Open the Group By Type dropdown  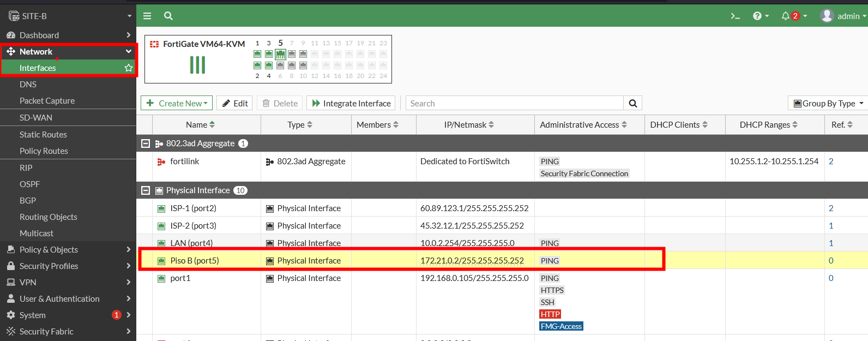(828, 103)
